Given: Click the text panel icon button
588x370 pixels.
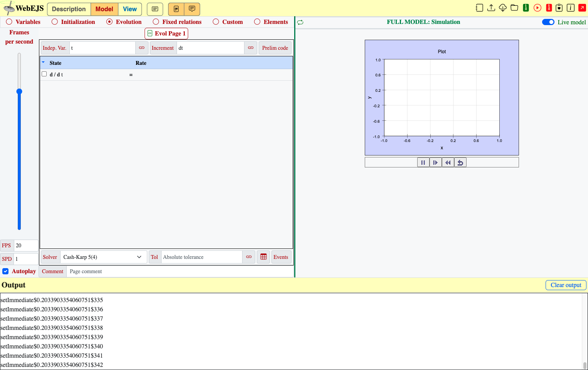Looking at the screenshot, I should [x=155, y=9].
